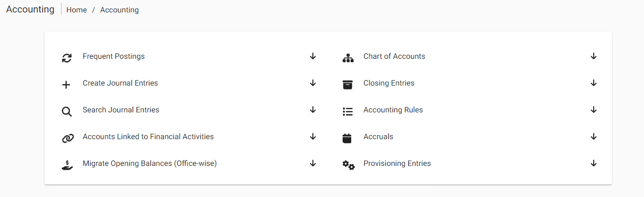Image resolution: width=644 pixels, height=197 pixels.
Task: Click the list icon for Accounting Rules
Action: [347, 112]
